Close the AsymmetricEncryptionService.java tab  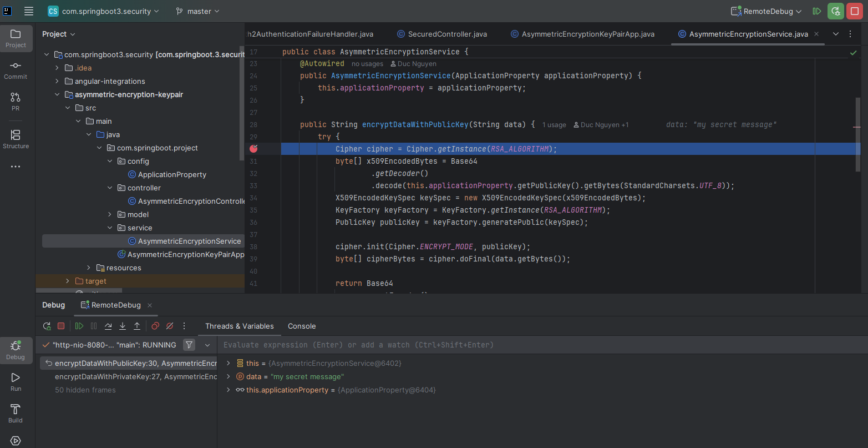816,34
